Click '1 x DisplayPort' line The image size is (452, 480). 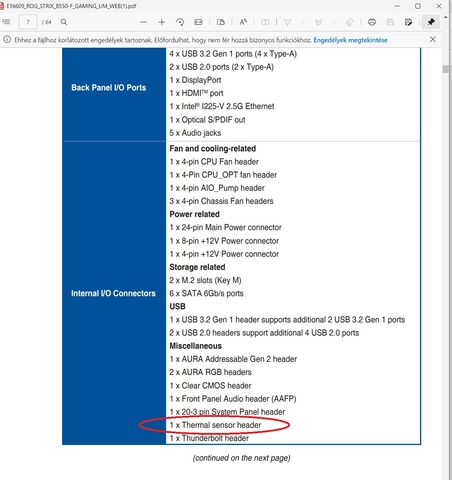click(x=195, y=80)
